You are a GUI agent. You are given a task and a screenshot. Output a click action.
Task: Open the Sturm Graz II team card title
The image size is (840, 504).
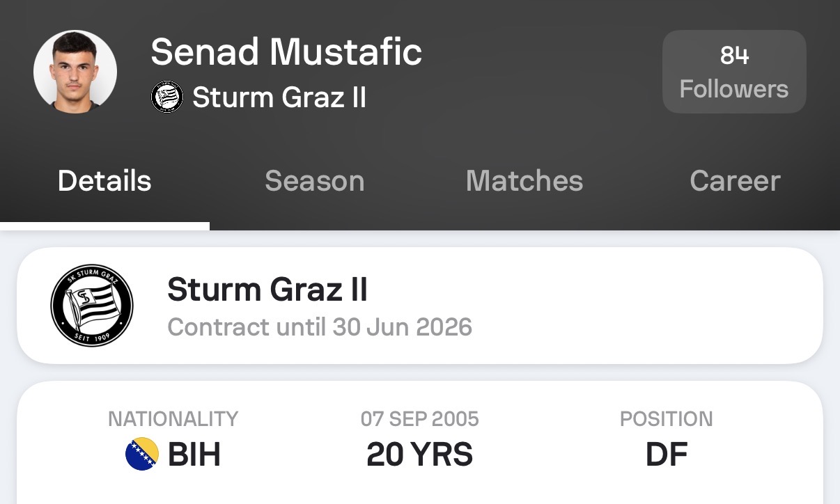click(x=267, y=290)
